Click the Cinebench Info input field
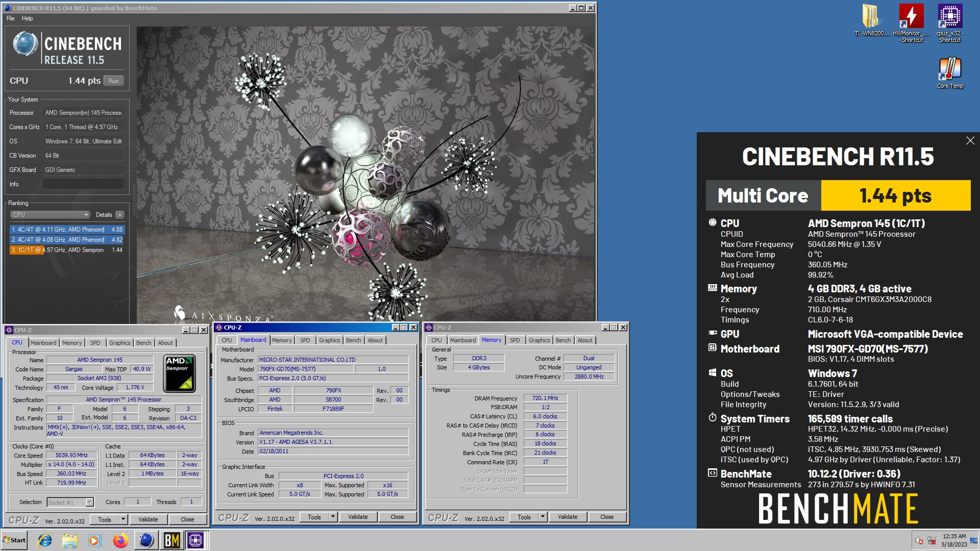Image resolution: width=980 pixels, height=551 pixels. pyautogui.click(x=83, y=184)
